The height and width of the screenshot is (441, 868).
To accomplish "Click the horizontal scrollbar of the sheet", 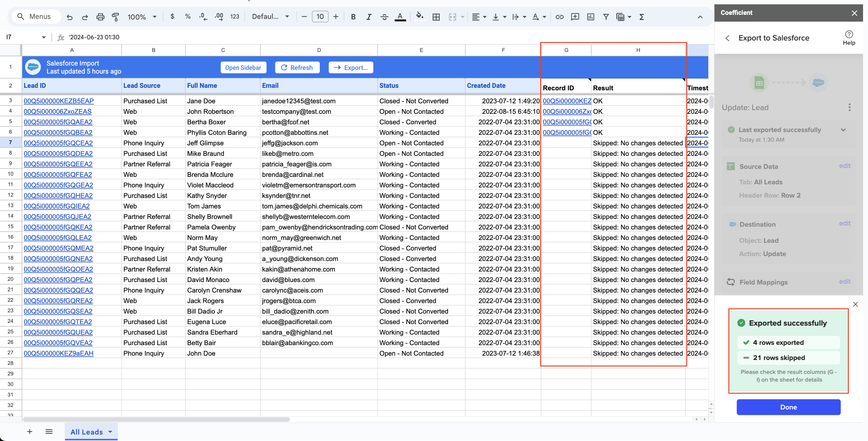I will pyautogui.click(x=156, y=419).
